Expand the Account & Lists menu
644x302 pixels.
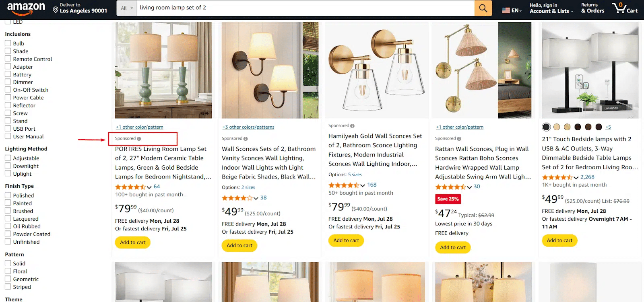pyautogui.click(x=551, y=11)
